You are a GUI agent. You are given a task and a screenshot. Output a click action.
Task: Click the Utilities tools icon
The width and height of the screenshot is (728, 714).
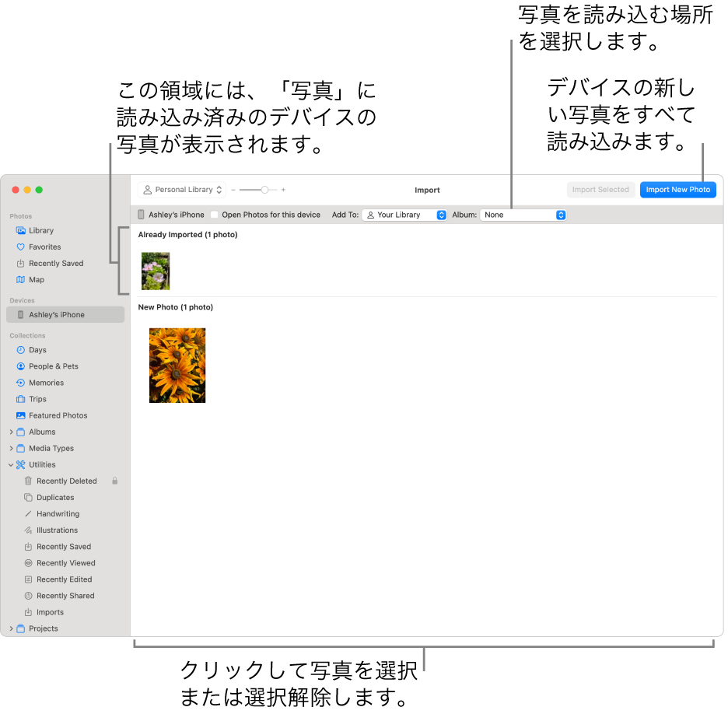[20, 465]
